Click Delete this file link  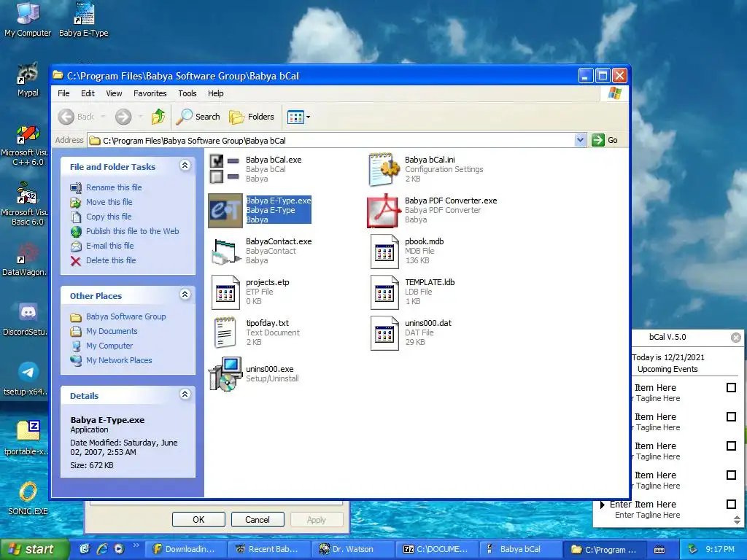point(111,260)
